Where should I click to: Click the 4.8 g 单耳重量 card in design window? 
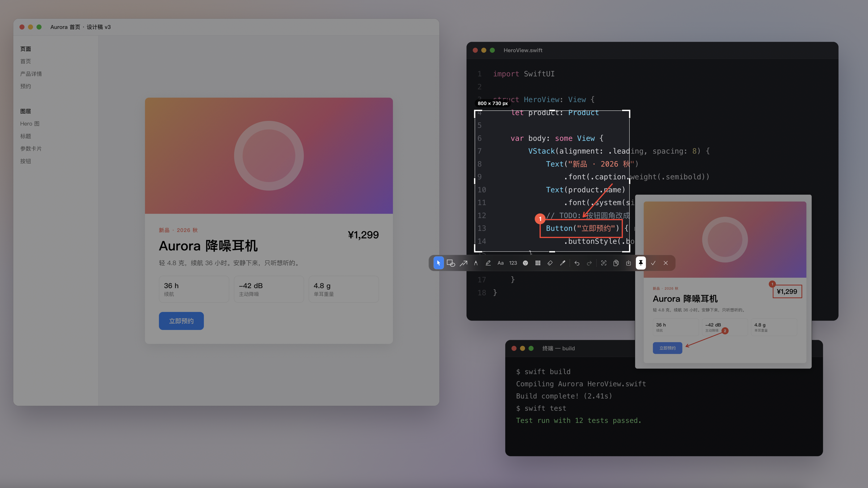click(x=344, y=289)
